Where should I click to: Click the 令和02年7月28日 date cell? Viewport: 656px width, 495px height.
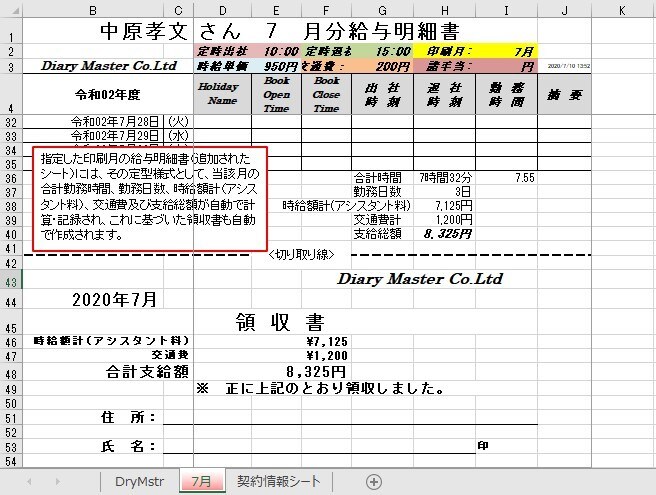click(93, 122)
